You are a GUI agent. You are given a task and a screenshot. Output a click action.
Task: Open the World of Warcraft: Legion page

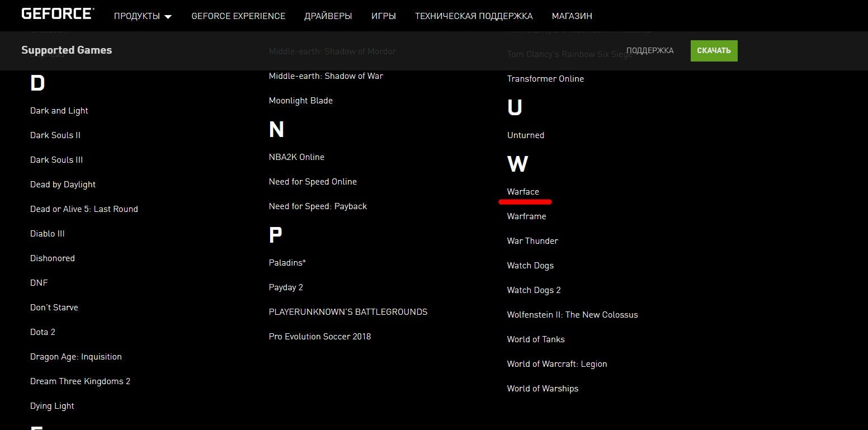point(556,363)
